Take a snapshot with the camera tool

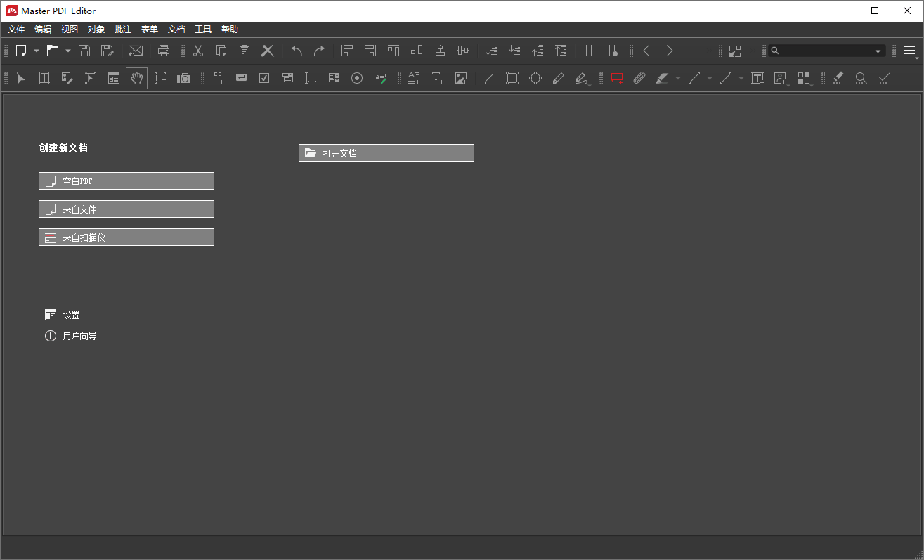coord(183,78)
